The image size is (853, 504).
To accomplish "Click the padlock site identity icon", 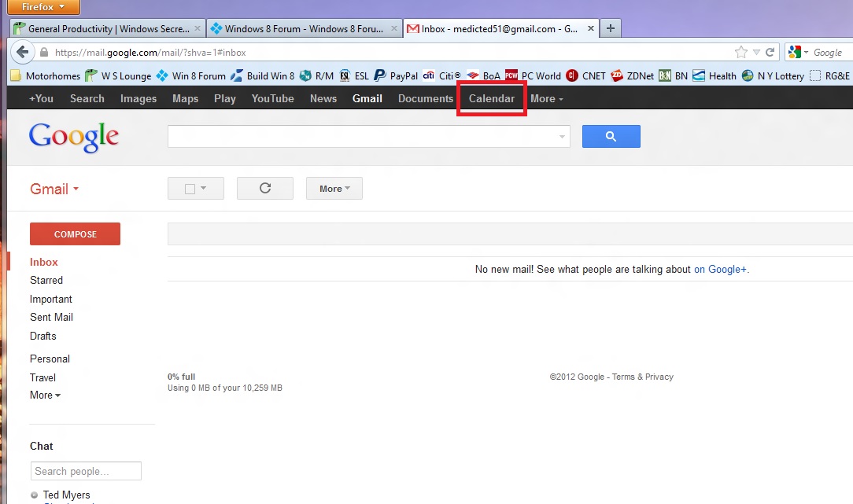I will [44, 53].
